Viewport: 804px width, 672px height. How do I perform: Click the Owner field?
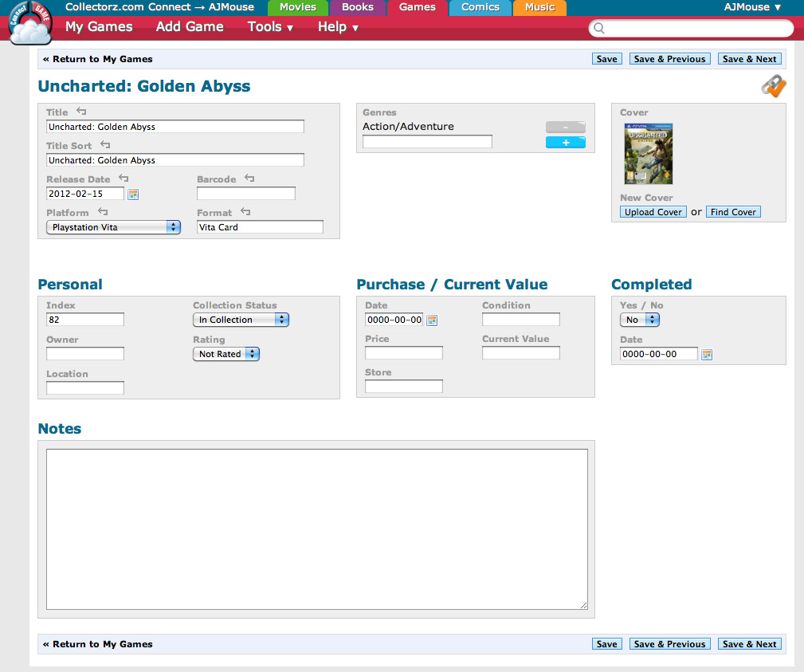click(85, 353)
